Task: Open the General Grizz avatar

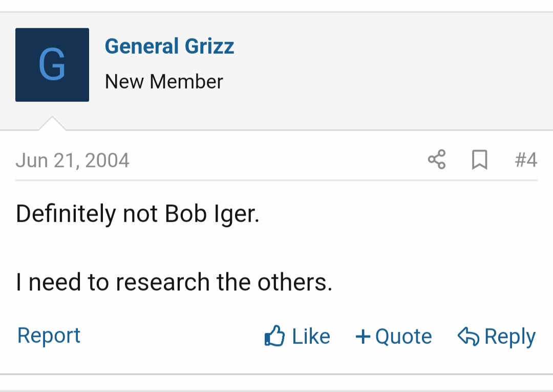Action: coord(52,65)
